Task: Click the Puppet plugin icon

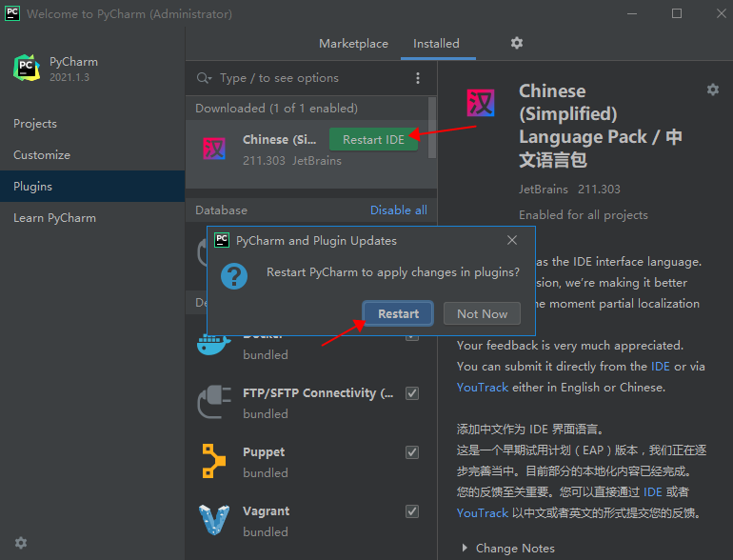Action: click(x=214, y=461)
